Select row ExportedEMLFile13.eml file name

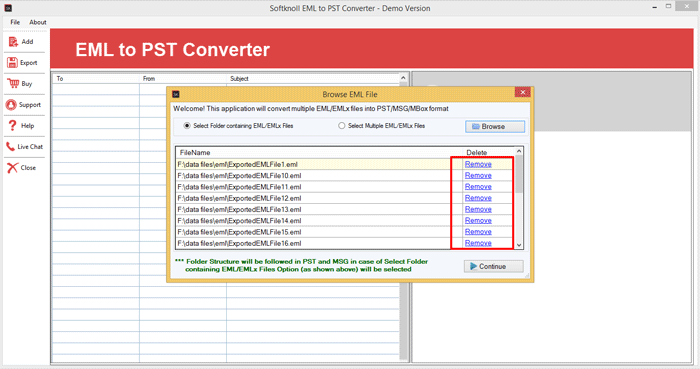click(x=239, y=209)
